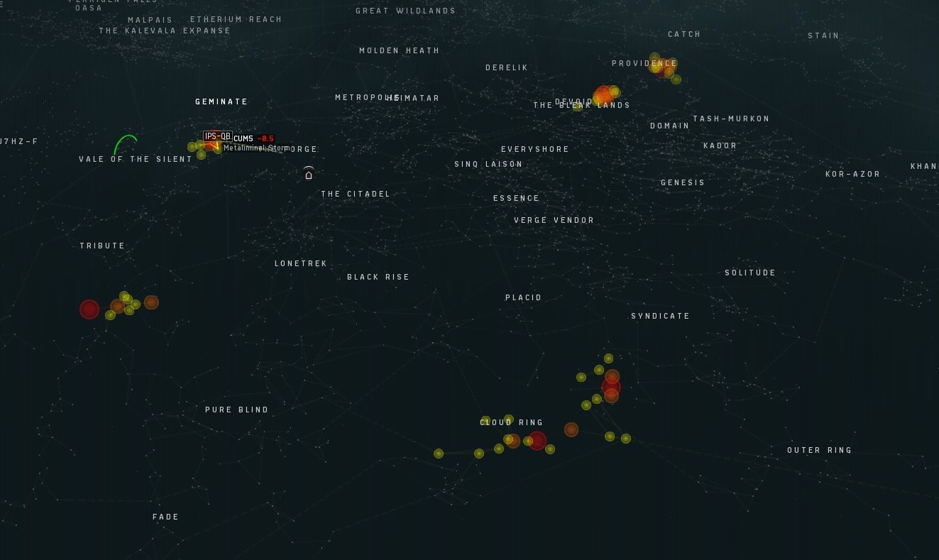Click the home station marker icon
The image size is (939, 560).
[x=309, y=174]
